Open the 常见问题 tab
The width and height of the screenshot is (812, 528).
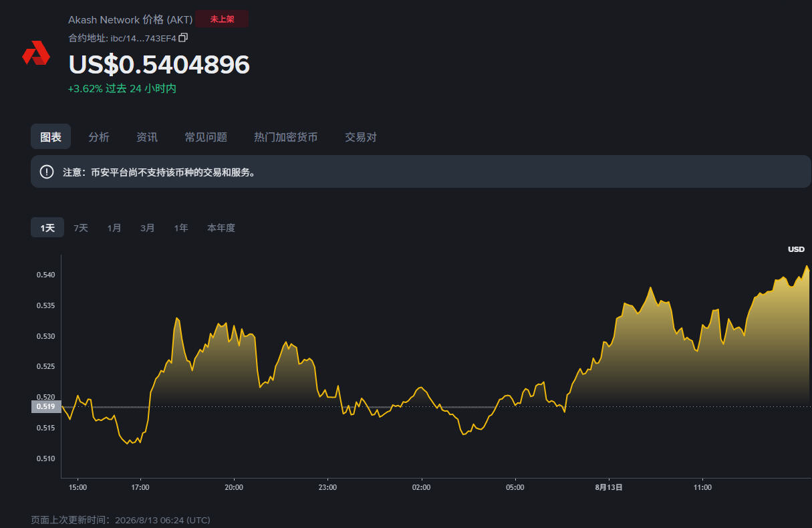(x=206, y=137)
